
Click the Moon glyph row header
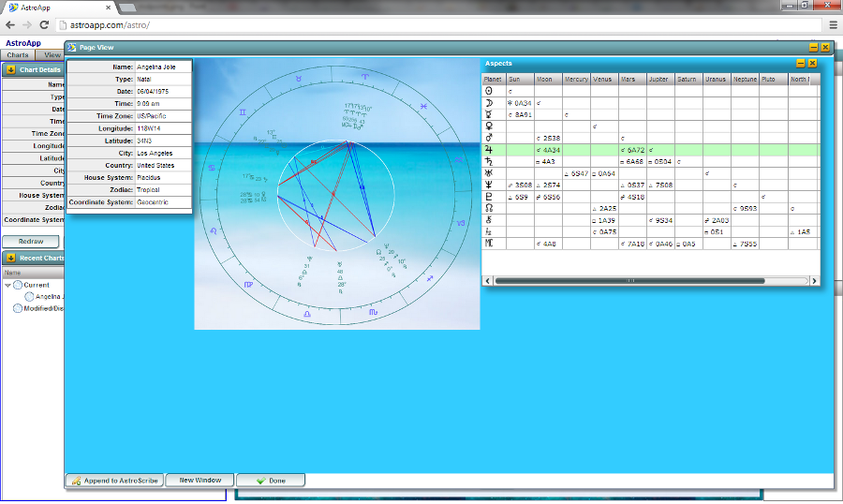click(x=487, y=102)
